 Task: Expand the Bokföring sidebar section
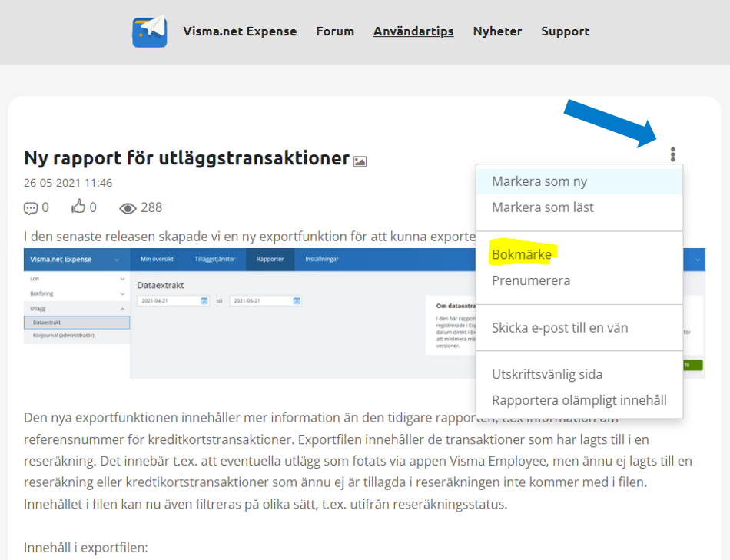pos(122,293)
